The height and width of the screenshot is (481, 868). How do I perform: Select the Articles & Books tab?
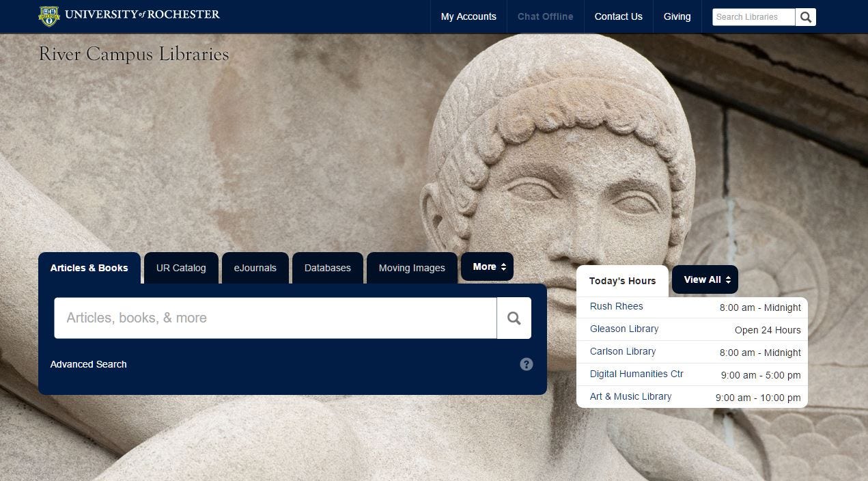[89, 268]
